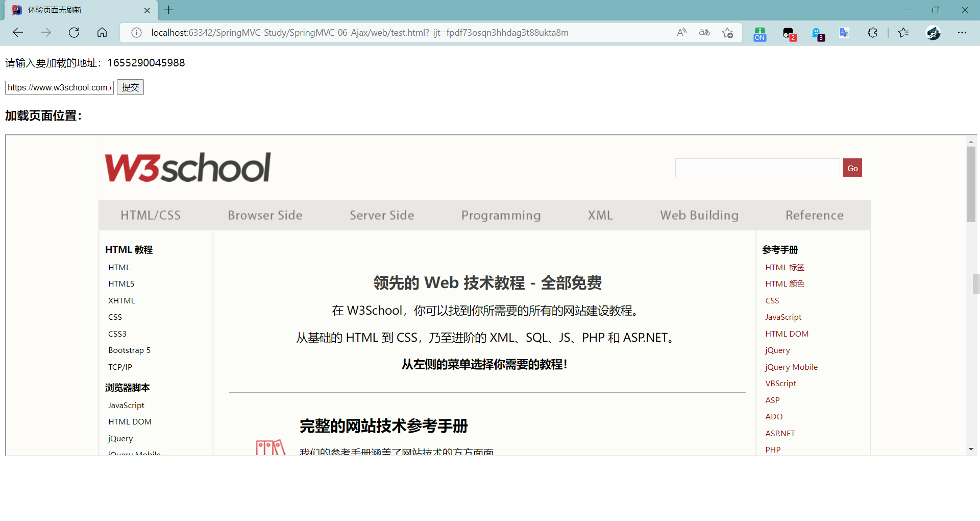Screen dimensions: 980x521
Task: Open the HTML/CSS navigation tab
Action: tap(151, 215)
